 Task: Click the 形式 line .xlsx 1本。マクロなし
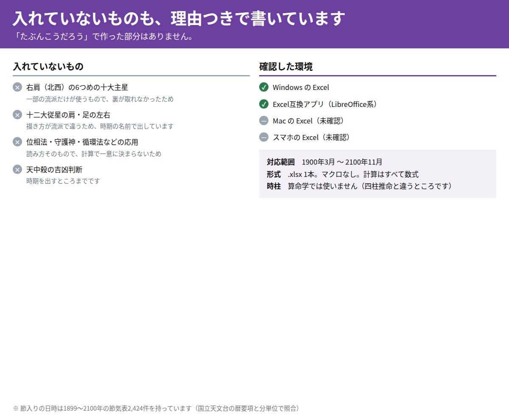(x=343, y=174)
